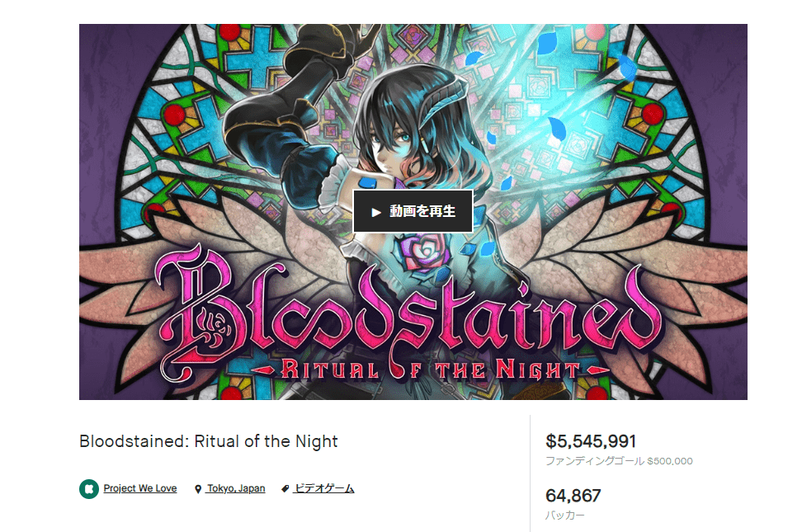Click the バッカー label
802x532 pixels.
(x=564, y=516)
